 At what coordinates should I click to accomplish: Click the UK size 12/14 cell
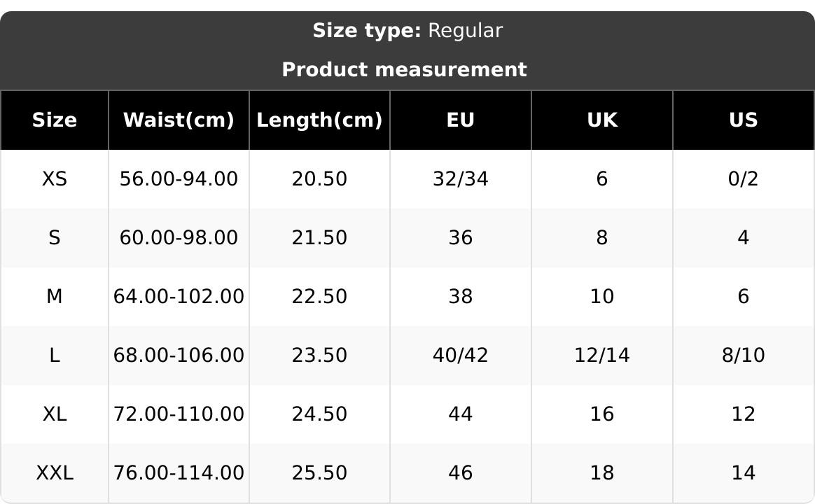602,356
